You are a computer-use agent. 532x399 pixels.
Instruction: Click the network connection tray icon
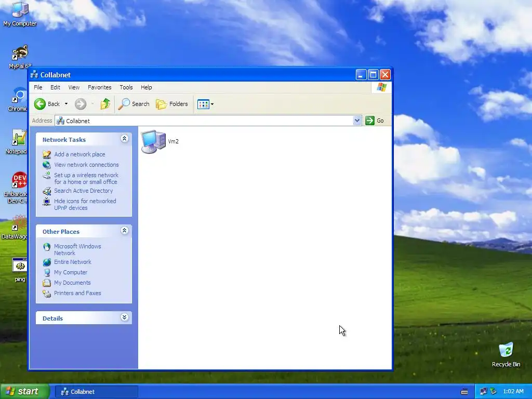tap(484, 391)
